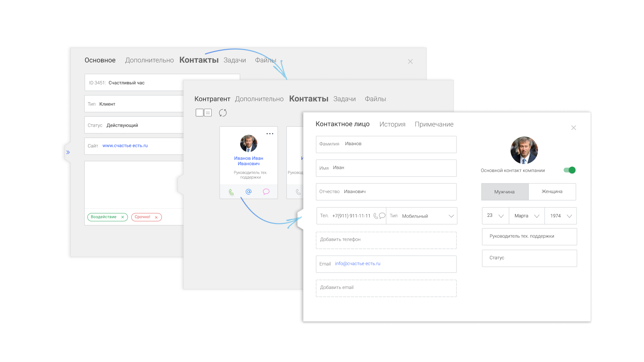This screenshot has width=644, height=362.
Task: Message Иванов via the pink chat icon
Action: (x=266, y=192)
